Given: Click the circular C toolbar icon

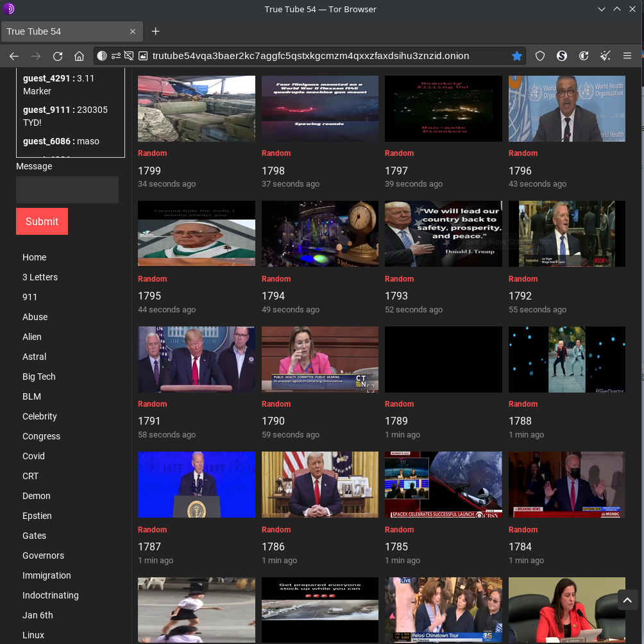Looking at the screenshot, I should click(x=584, y=56).
